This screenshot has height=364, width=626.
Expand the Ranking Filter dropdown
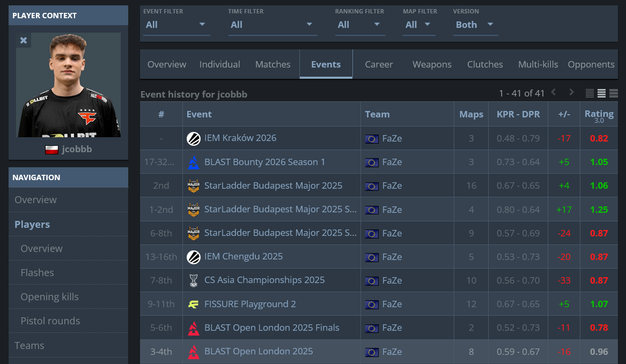click(360, 25)
